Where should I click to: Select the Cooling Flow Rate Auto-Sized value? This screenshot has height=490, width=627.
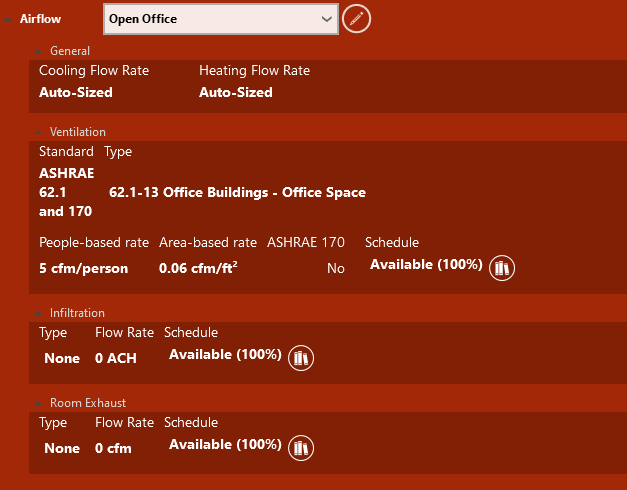click(76, 92)
